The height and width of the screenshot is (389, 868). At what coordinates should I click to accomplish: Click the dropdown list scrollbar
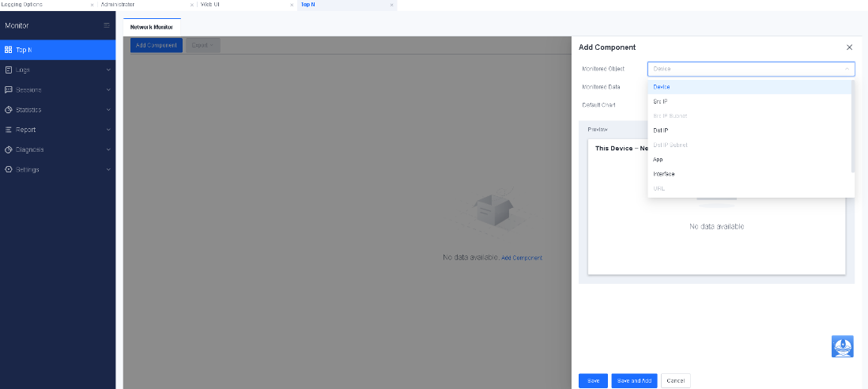(x=853, y=127)
